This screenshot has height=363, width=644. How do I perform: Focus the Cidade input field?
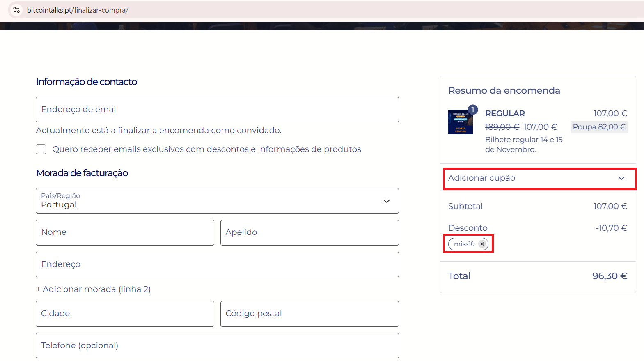(x=125, y=314)
